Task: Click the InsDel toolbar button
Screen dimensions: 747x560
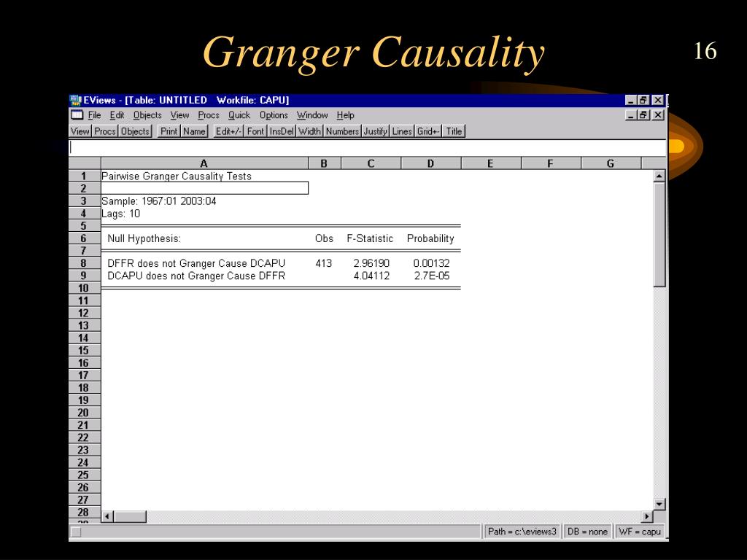Action: click(282, 131)
